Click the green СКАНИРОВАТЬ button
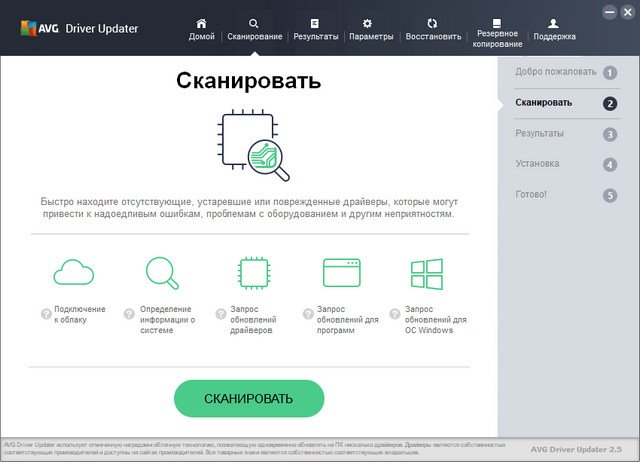 coord(249,398)
